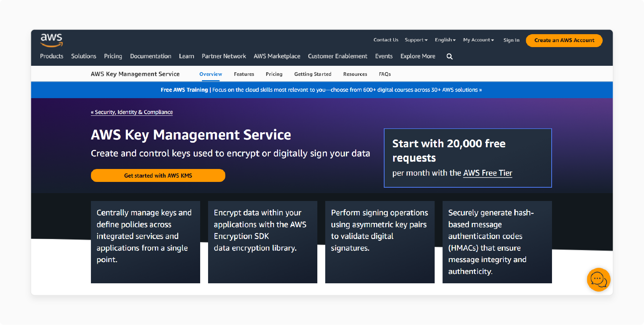Open the Customer Enablement menu

(337, 56)
